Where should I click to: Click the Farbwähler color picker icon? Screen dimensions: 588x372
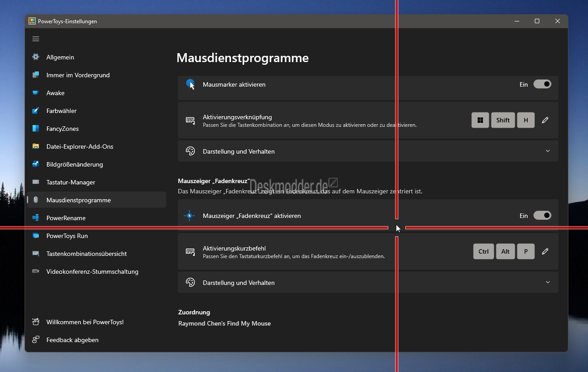(x=36, y=111)
